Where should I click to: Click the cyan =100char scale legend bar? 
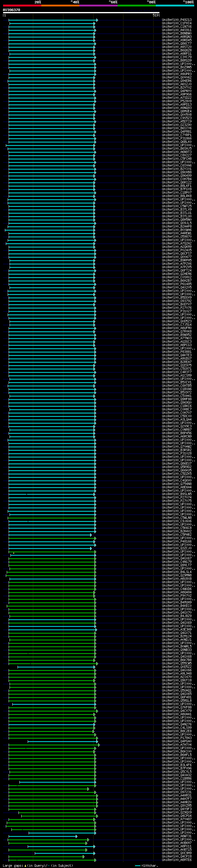point(137,866)
